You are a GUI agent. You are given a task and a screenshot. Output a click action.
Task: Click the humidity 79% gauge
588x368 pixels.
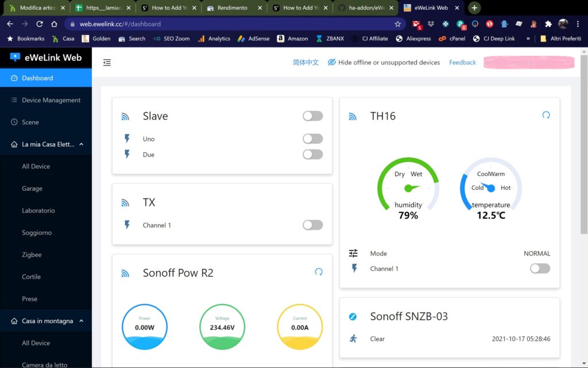tap(408, 189)
